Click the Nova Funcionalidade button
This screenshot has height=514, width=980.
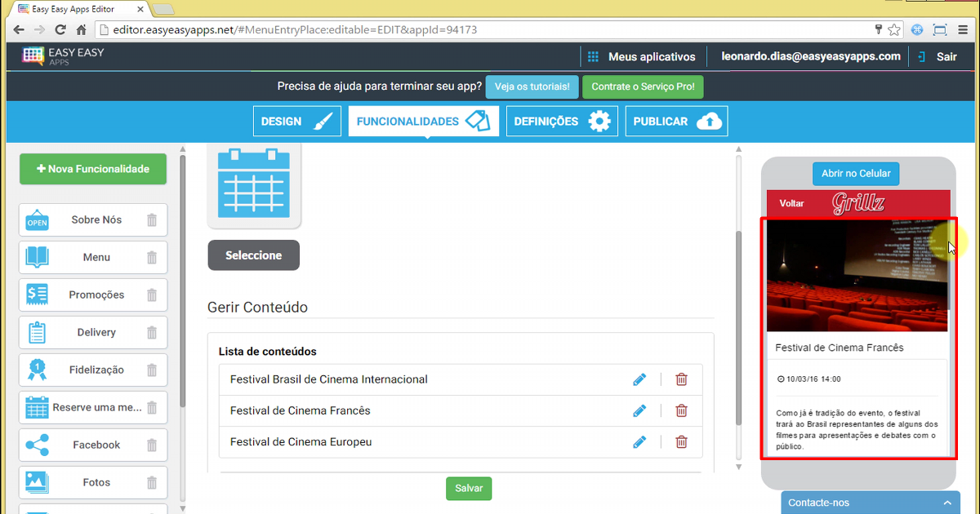click(x=93, y=170)
